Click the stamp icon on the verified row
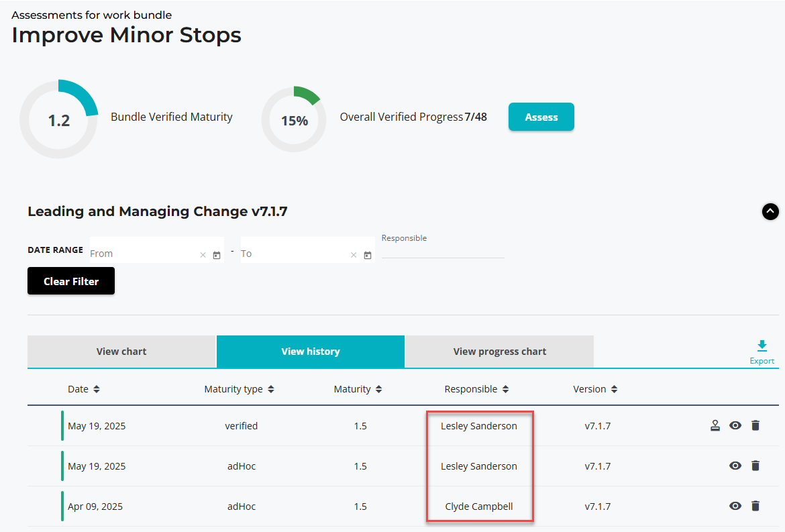 click(x=715, y=425)
